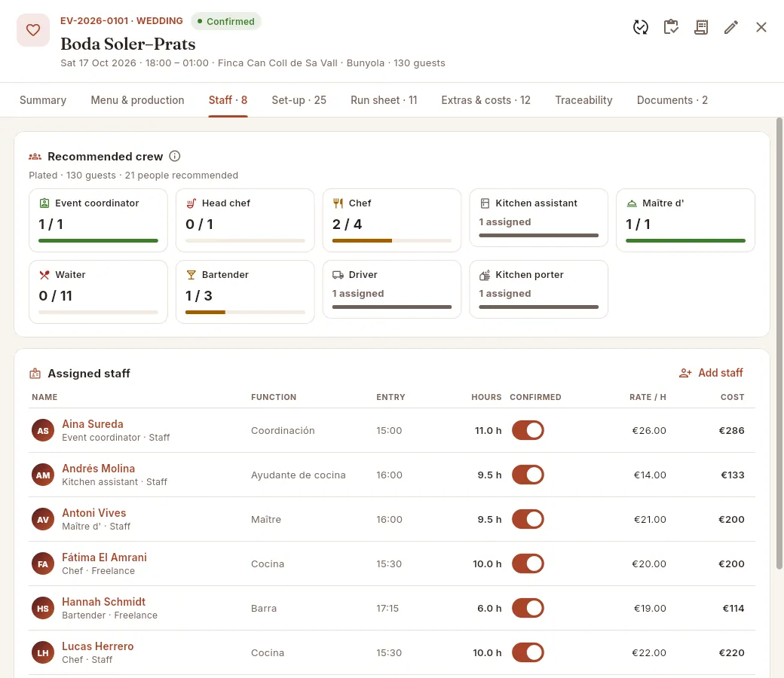
Task: Close the event panel with X
Action: tap(761, 27)
